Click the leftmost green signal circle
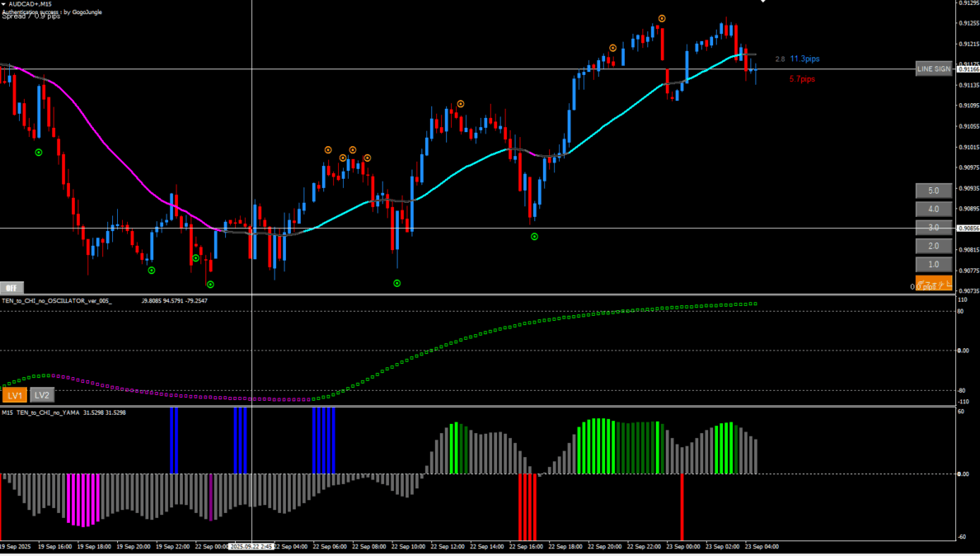Image resolution: width=980 pixels, height=556 pixels. click(39, 153)
